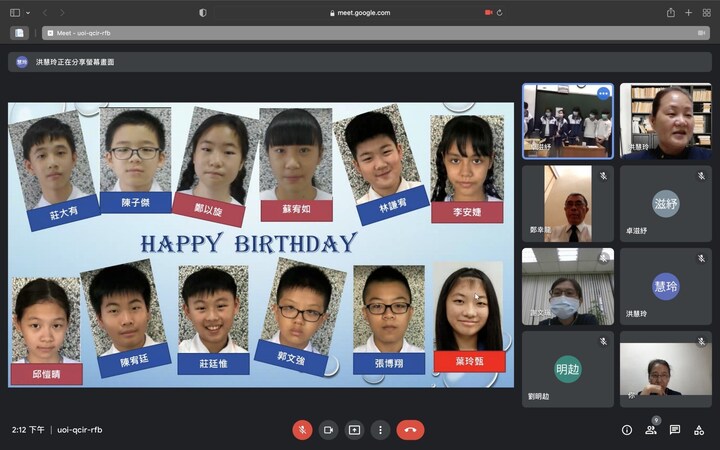Click the 卓滋紓 participant tile
Viewport: 720px width, 450px height.
pos(665,204)
